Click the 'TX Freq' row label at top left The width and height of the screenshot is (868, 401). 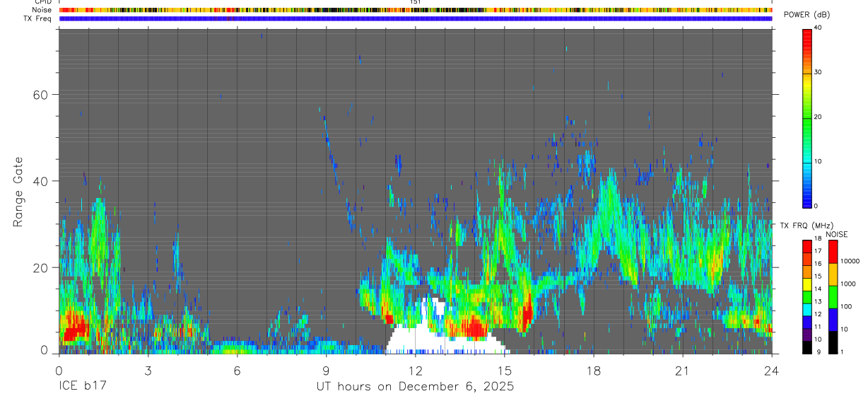(38, 18)
